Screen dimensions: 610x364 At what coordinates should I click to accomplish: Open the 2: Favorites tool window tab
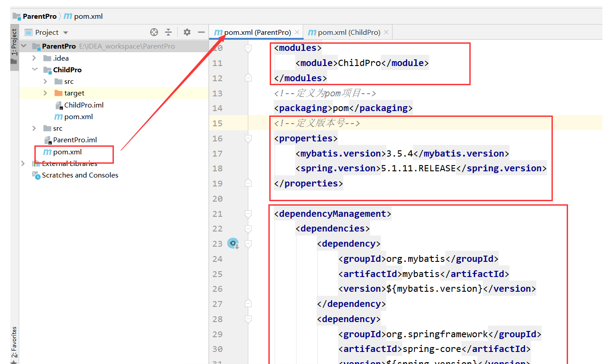(x=14, y=343)
